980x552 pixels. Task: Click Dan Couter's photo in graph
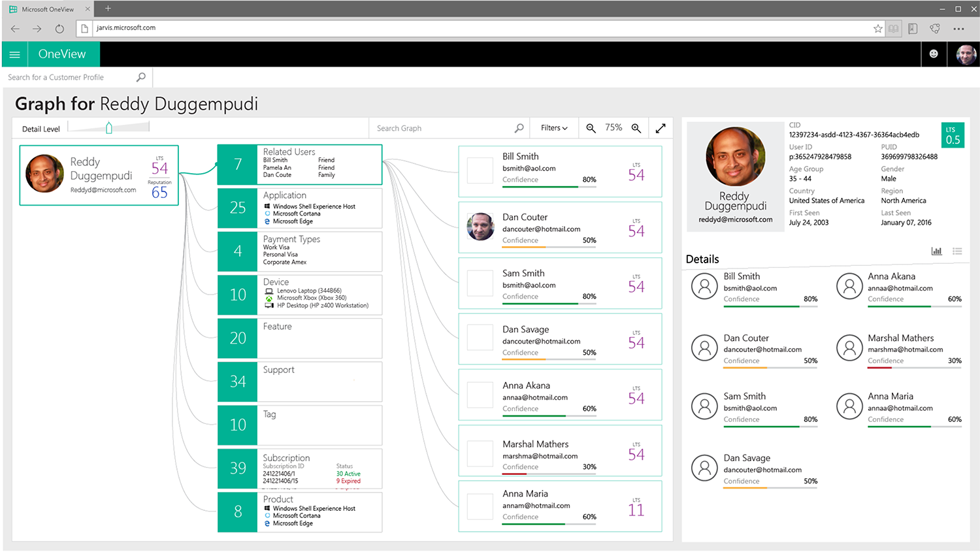481,227
